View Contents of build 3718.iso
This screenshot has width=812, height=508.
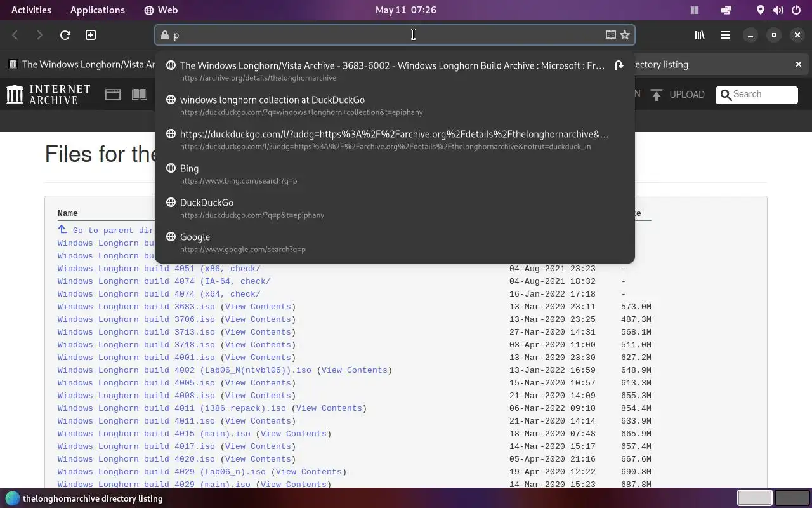coord(258,345)
